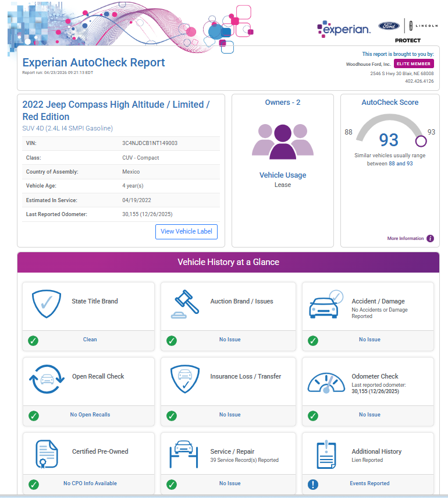The width and height of the screenshot is (448, 498).
Task: Open No Issue link under Odometer Check
Action: pos(369,415)
